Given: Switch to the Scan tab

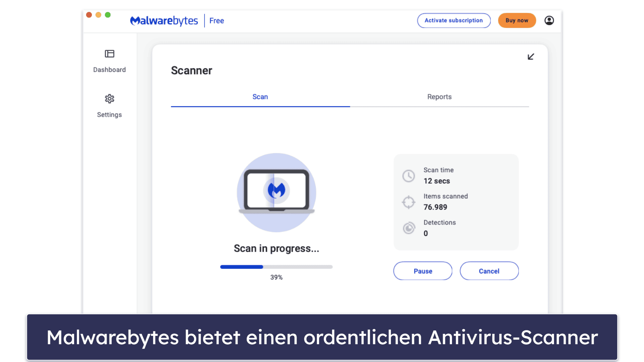Looking at the screenshot, I should (260, 97).
